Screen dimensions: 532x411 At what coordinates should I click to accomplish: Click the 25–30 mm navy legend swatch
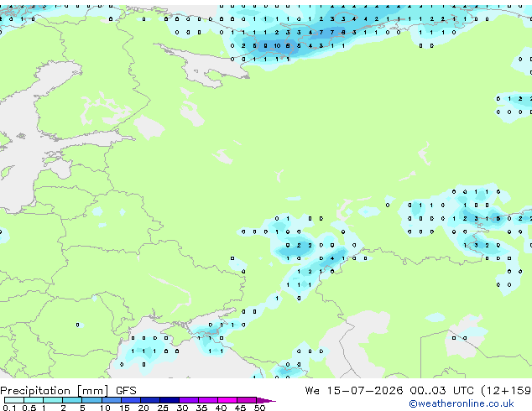[170, 400]
